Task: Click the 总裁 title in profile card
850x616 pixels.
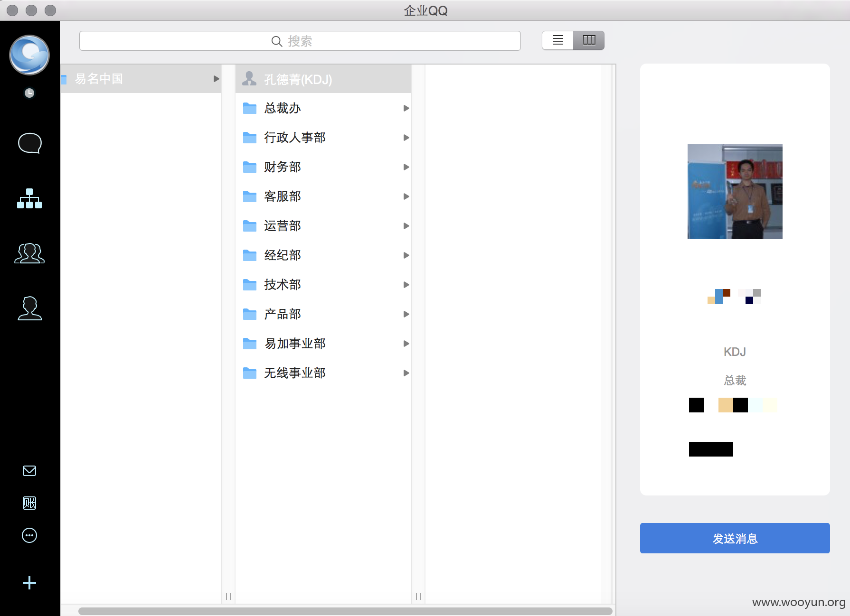Action: [735, 380]
